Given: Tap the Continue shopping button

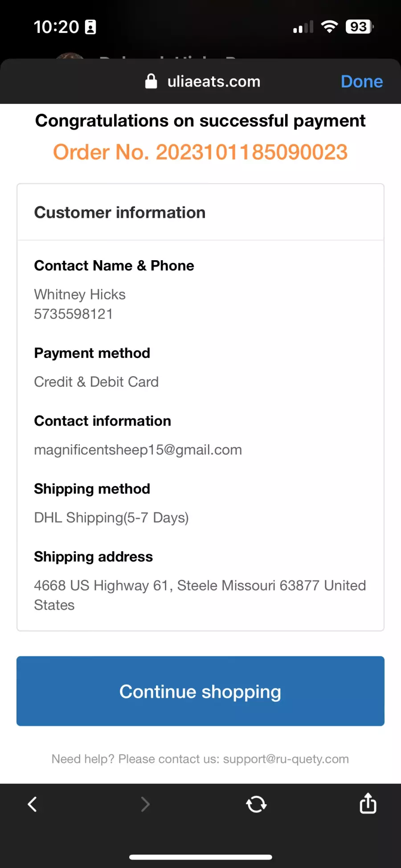Looking at the screenshot, I should click(200, 691).
